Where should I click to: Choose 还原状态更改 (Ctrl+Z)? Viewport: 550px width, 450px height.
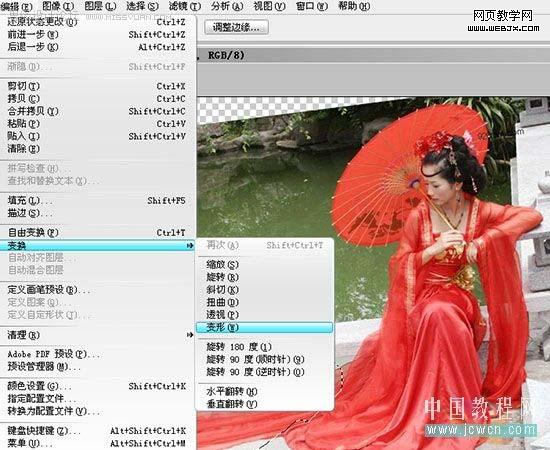coord(97,22)
